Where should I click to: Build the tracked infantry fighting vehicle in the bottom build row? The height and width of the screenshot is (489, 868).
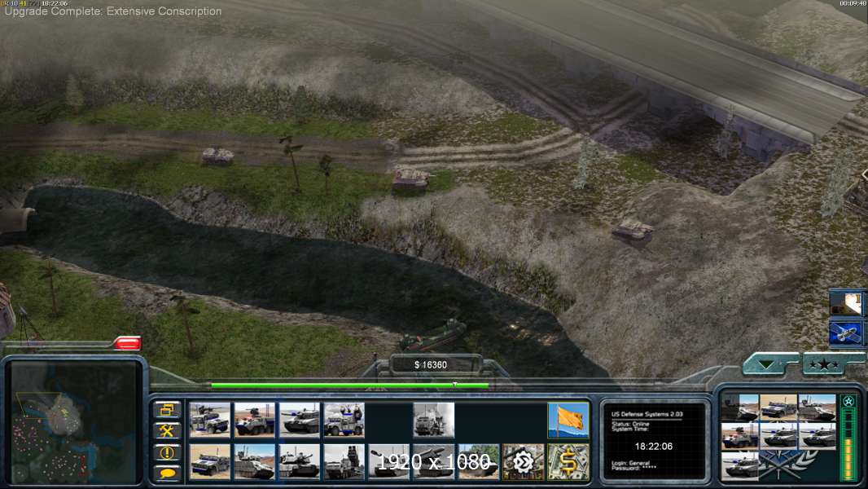pyautogui.click(x=254, y=461)
